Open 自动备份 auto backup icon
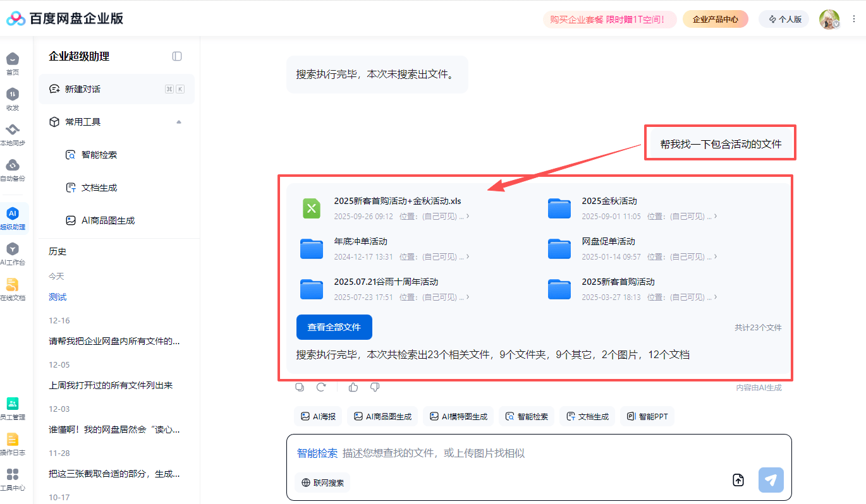866x504 pixels. [x=13, y=166]
